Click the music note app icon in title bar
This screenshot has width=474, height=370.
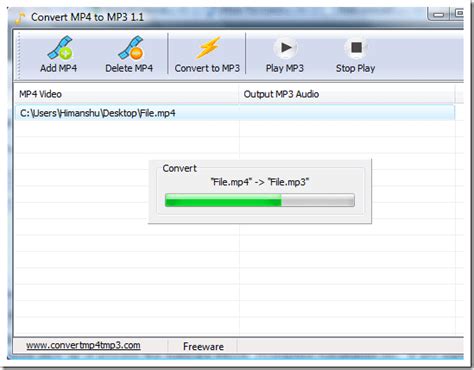20,18
